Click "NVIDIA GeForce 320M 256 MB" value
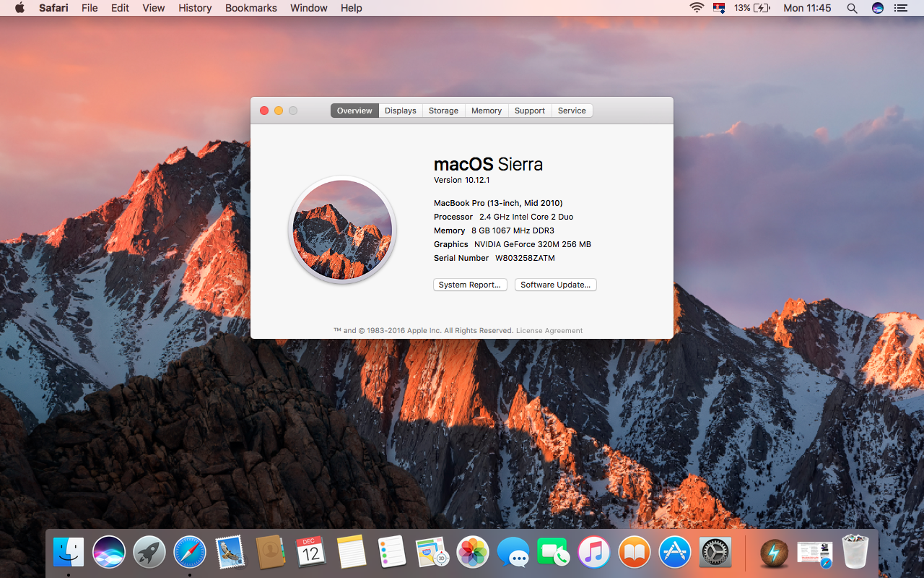Viewport: 924px width, 578px height. 533,244
